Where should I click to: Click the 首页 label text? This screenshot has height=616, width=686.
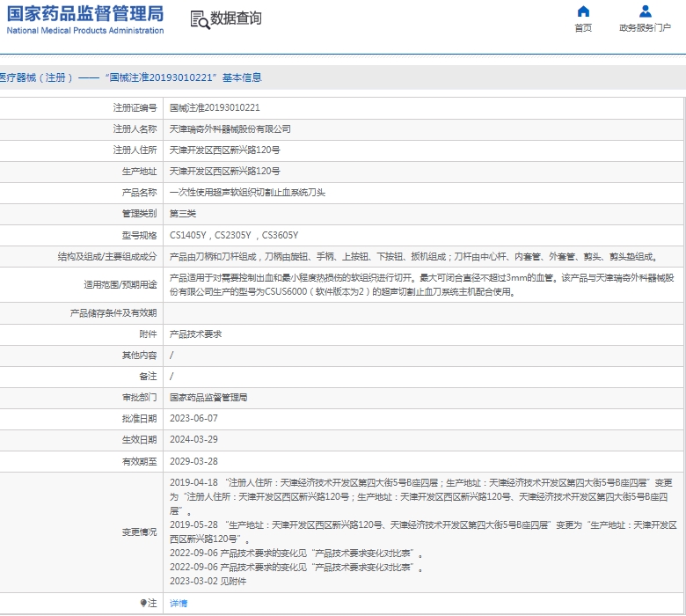[583, 28]
